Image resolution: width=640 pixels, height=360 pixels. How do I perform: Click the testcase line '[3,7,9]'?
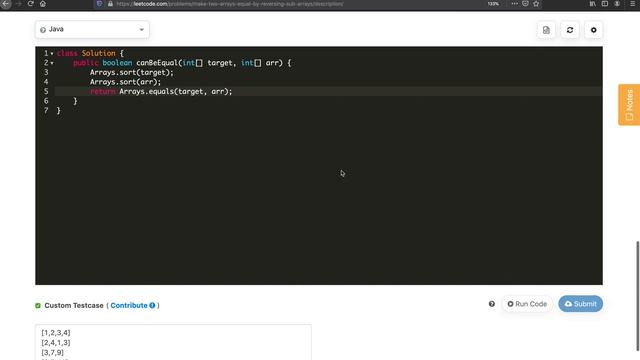point(53,352)
